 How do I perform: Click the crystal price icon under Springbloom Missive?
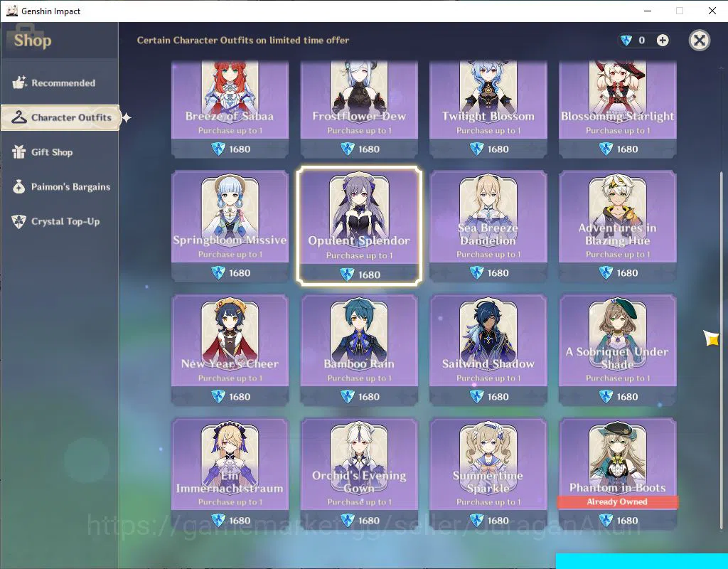(218, 272)
